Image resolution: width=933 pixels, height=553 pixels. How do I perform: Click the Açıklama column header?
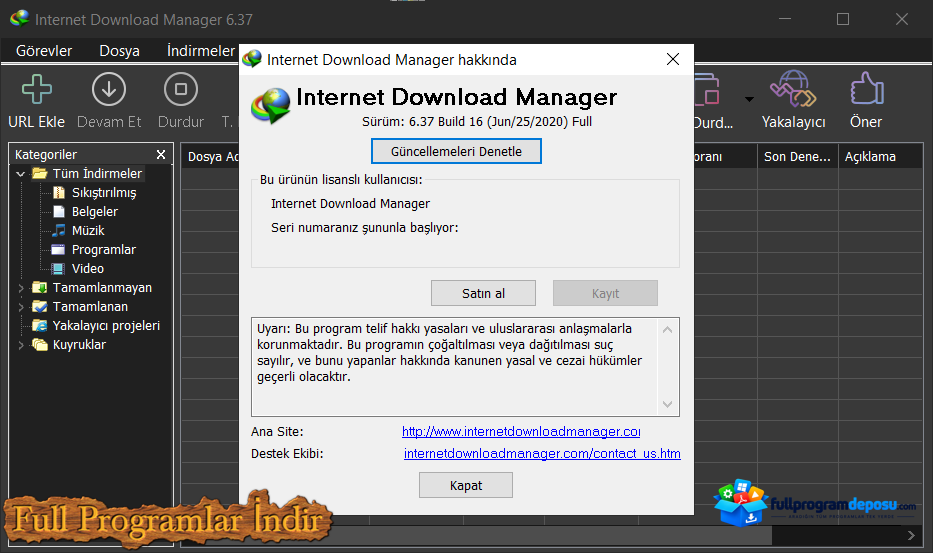[x=881, y=157]
